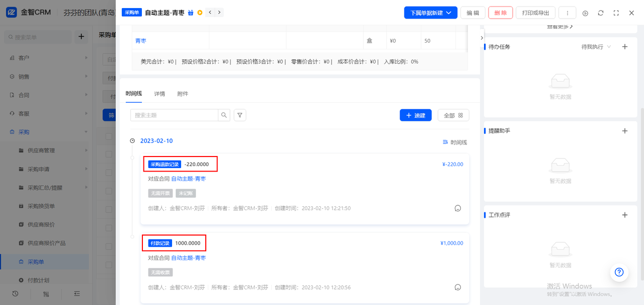Click the blue basket icon beside the title

(x=191, y=13)
